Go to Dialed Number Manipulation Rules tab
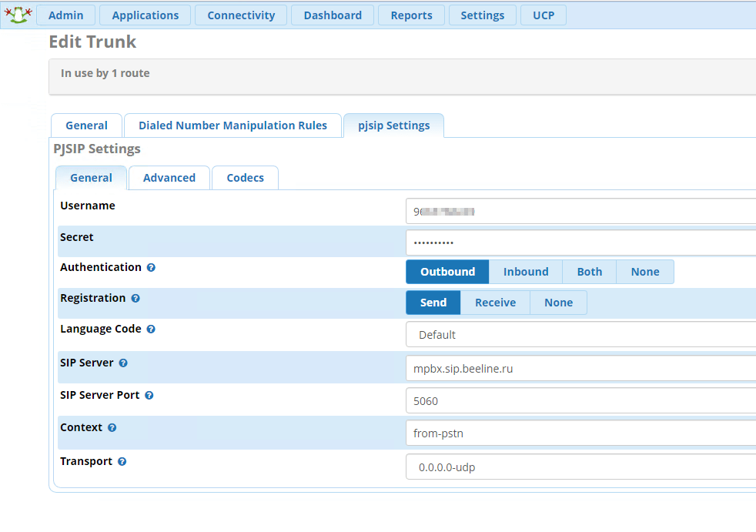The width and height of the screenshot is (756, 532). point(232,125)
